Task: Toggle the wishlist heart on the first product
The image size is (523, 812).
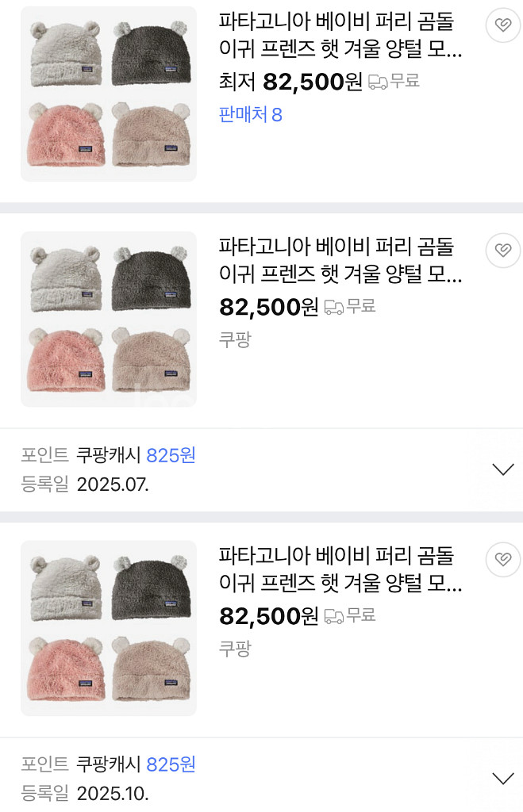Action: [x=502, y=25]
